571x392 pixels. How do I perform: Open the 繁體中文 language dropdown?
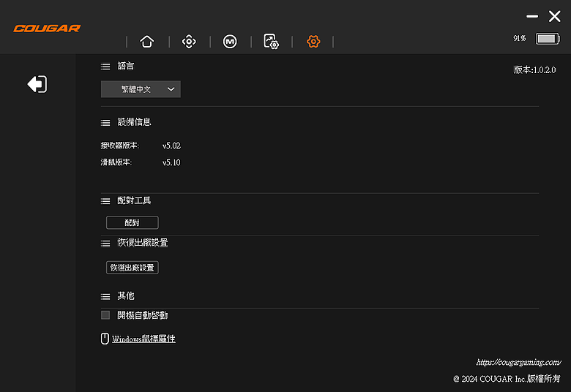tap(141, 89)
